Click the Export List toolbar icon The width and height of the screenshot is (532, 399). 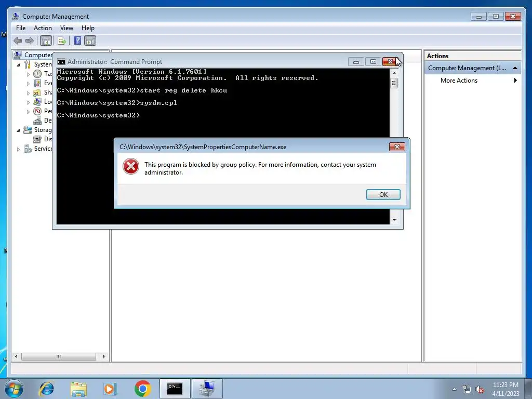coord(62,41)
